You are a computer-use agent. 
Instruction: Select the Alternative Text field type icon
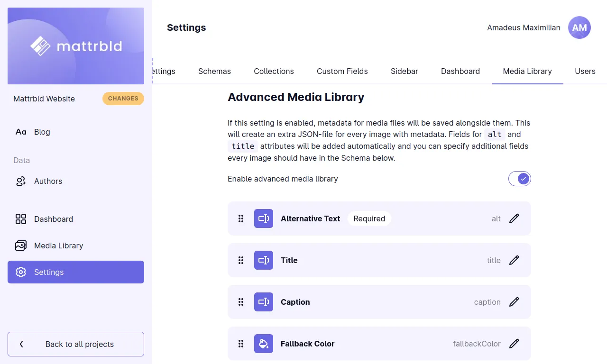(x=264, y=218)
